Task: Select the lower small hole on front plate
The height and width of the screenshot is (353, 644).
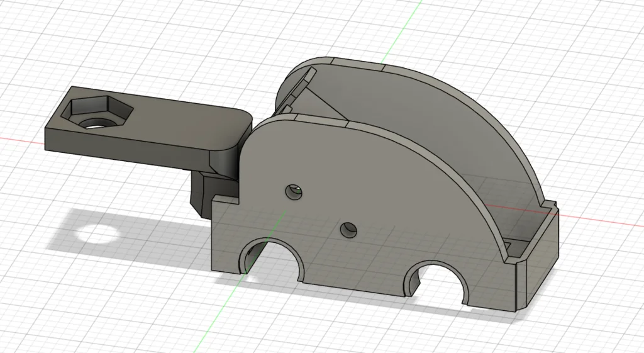Action: [348, 230]
